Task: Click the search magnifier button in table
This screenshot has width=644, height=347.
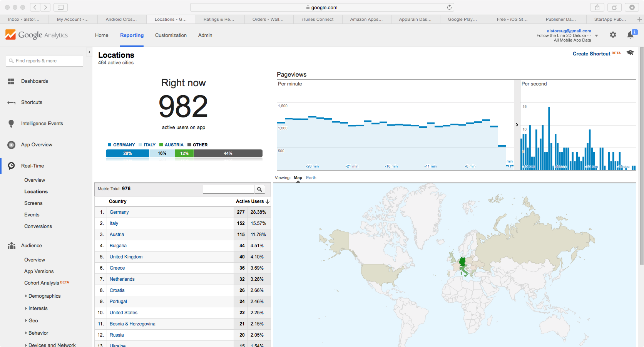Action: pyautogui.click(x=259, y=189)
